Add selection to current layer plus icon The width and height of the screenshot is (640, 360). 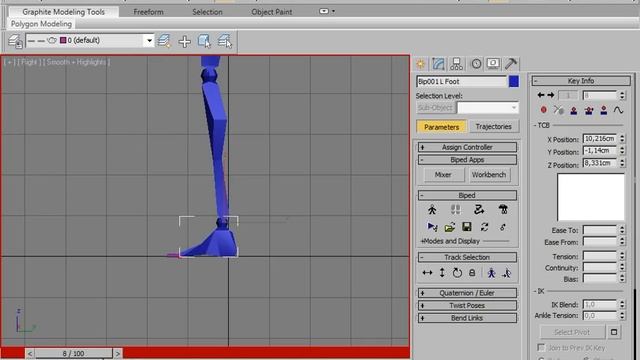[x=184, y=41]
